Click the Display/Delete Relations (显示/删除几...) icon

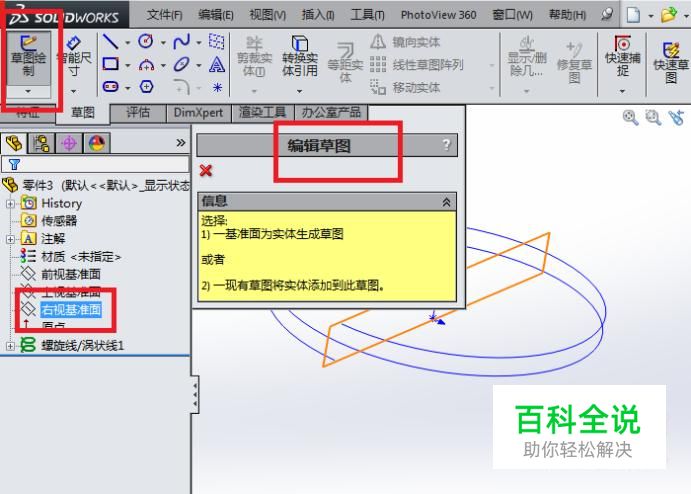click(x=527, y=43)
